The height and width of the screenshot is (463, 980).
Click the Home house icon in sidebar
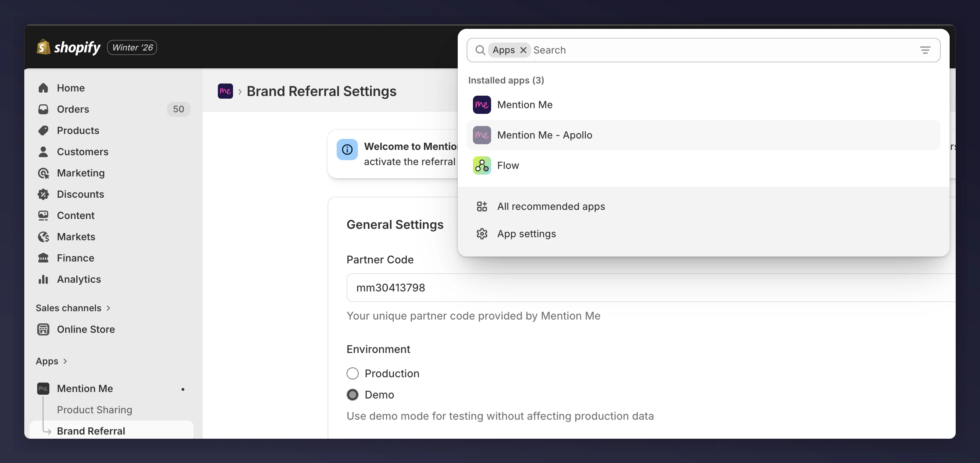point(43,88)
